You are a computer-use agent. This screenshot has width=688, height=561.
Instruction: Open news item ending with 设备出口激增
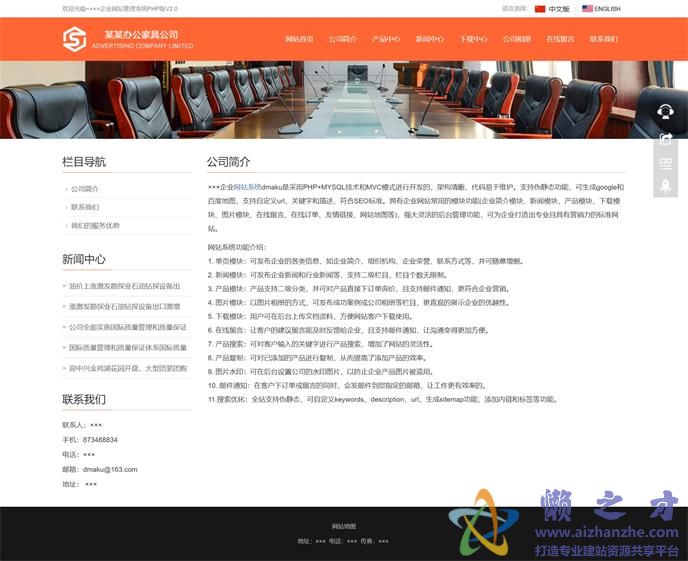[125, 307]
